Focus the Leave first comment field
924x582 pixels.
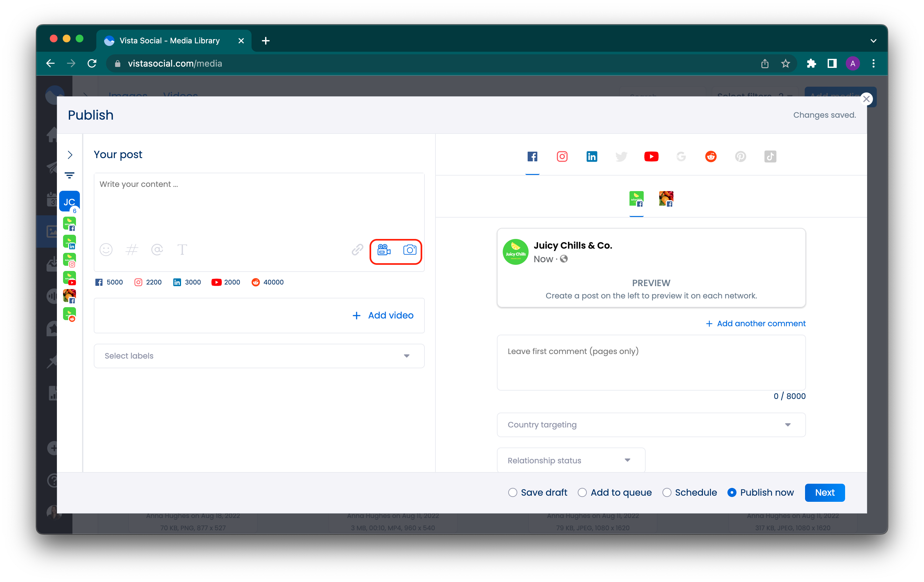click(651, 362)
